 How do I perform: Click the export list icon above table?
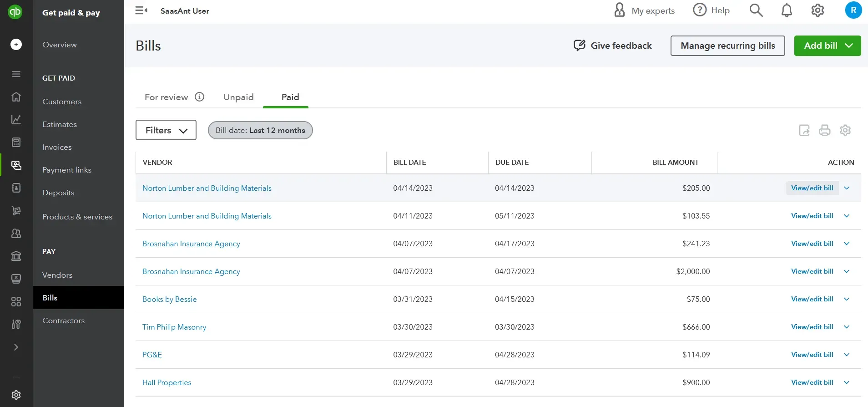(x=804, y=130)
